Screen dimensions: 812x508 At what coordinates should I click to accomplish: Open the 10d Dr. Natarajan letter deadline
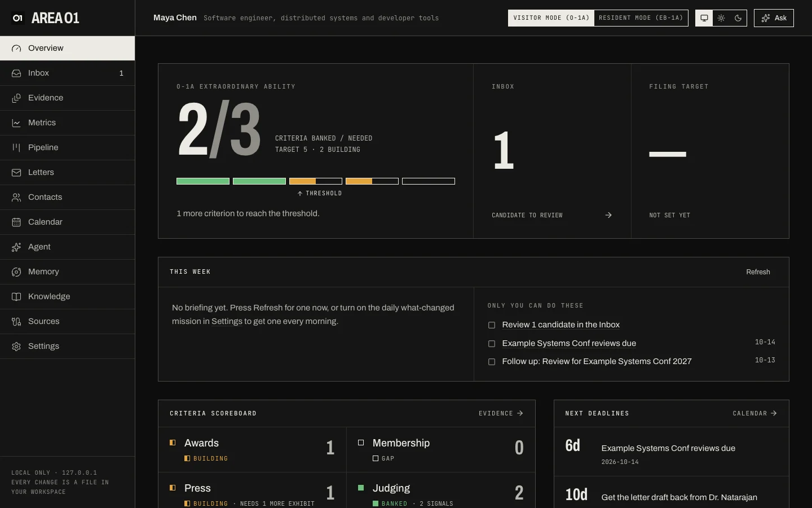click(671, 493)
